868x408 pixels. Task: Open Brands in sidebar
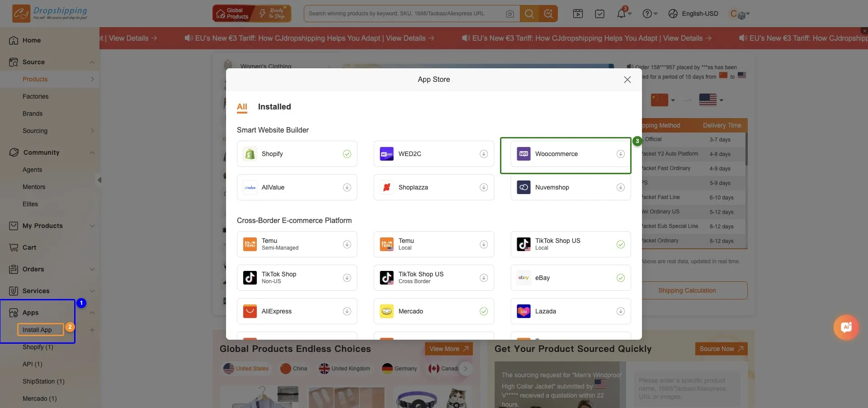tap(33, 114)
